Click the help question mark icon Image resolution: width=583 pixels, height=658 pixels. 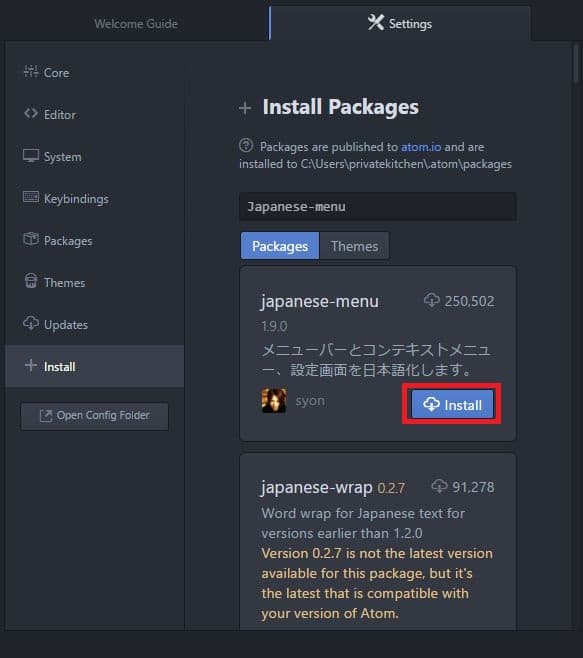point(246,146)
